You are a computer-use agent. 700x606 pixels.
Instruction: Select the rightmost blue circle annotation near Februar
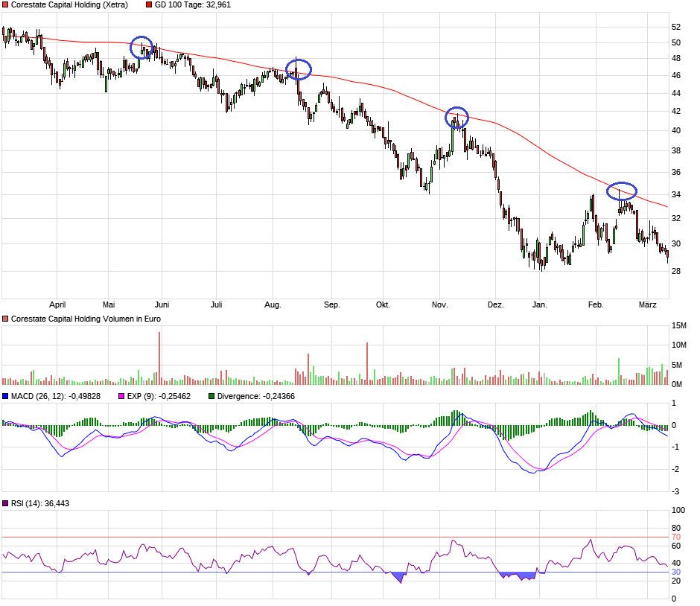[x=622, y=190]
